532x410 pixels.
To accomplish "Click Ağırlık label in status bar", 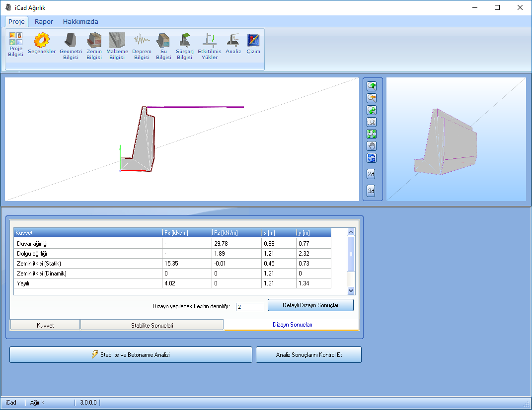I will click(x=37, y=403).
